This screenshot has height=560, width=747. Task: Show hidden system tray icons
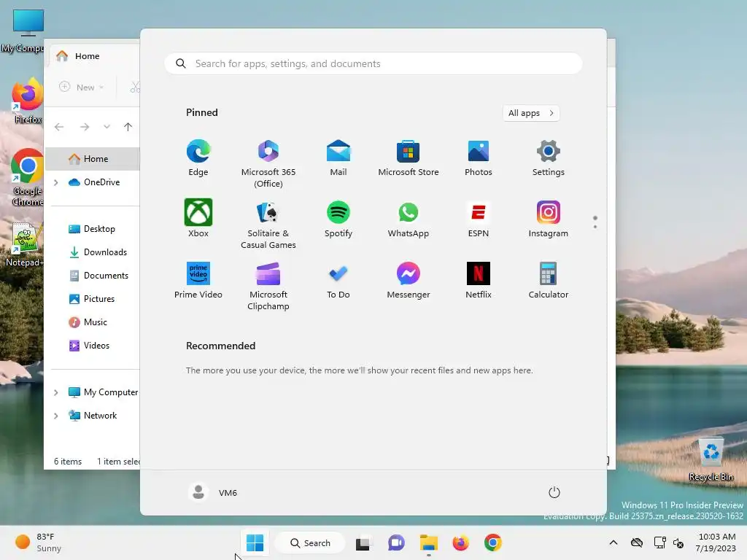(614, 542)
